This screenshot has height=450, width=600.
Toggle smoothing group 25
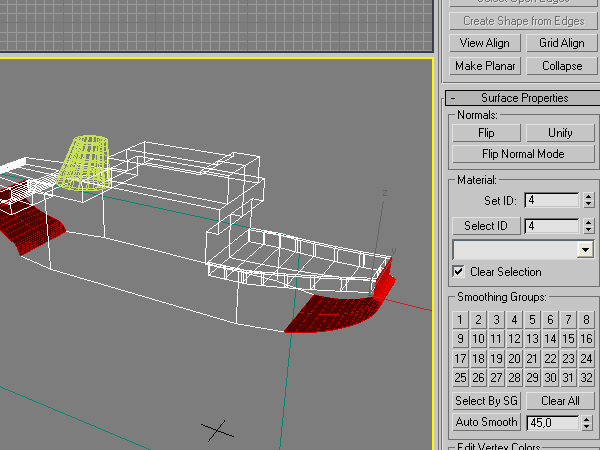pyautogui.click(x=460, y=378)
